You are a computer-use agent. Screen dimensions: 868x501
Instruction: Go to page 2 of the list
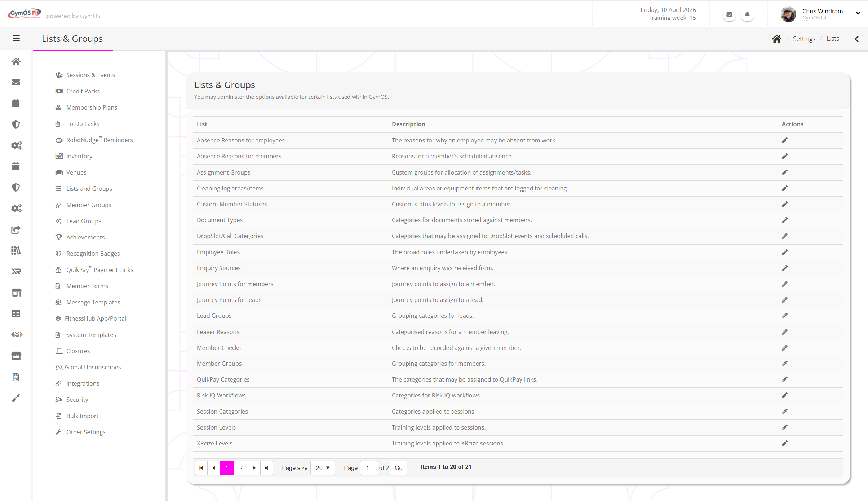(241, 468)
